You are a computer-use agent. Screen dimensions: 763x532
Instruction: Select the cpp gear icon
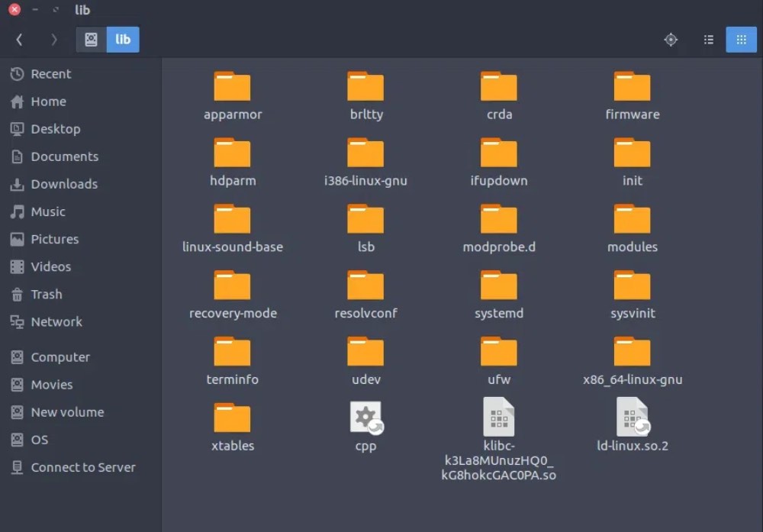point(365,418)
